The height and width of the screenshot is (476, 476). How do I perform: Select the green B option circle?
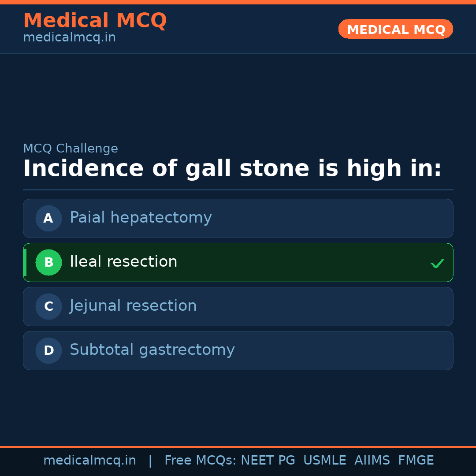coord(48,262)
